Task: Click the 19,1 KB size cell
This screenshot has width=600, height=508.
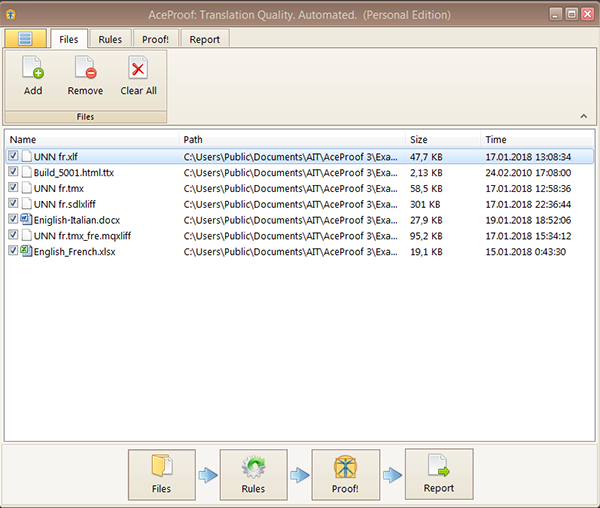Action: tap(426, 252)
